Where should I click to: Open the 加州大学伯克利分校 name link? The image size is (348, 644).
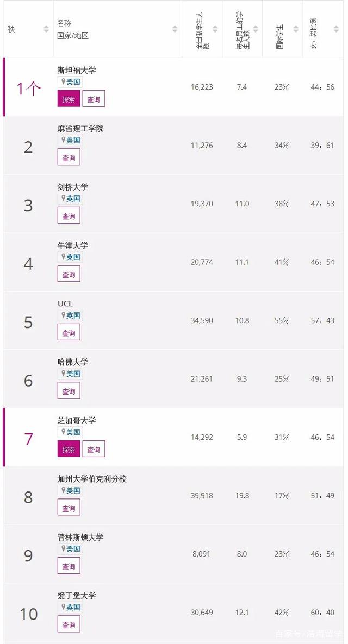coord(92,479)
